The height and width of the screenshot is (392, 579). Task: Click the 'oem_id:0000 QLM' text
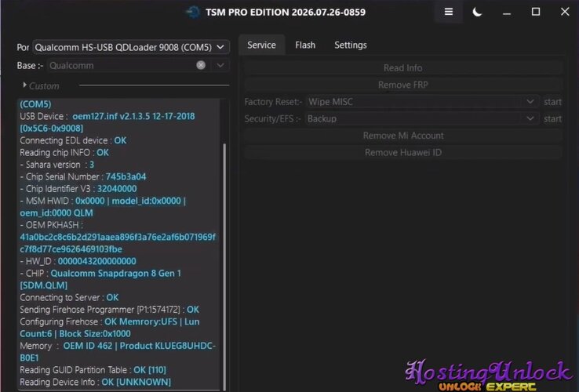coord(56,213)
